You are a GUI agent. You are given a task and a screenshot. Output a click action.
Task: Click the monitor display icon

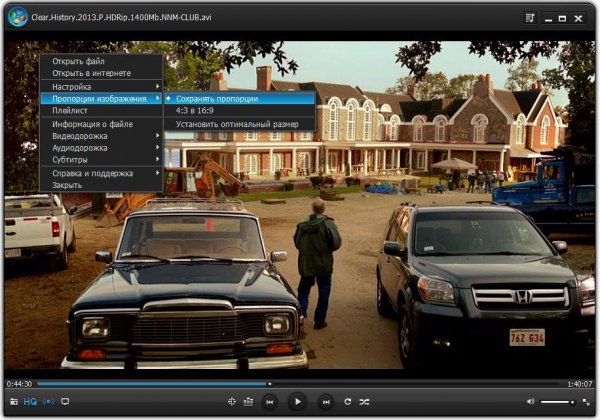click(65, 401)
